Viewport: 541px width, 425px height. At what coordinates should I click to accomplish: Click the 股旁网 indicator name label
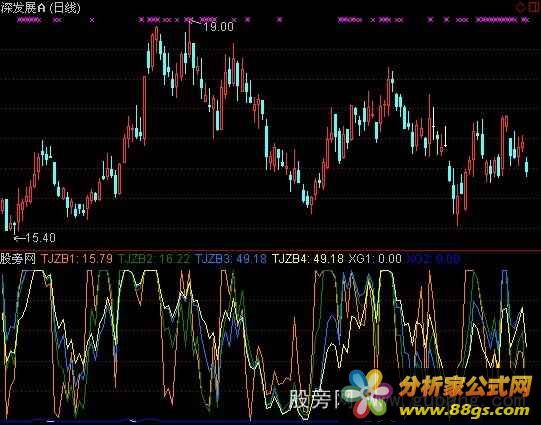pos(18,259)
